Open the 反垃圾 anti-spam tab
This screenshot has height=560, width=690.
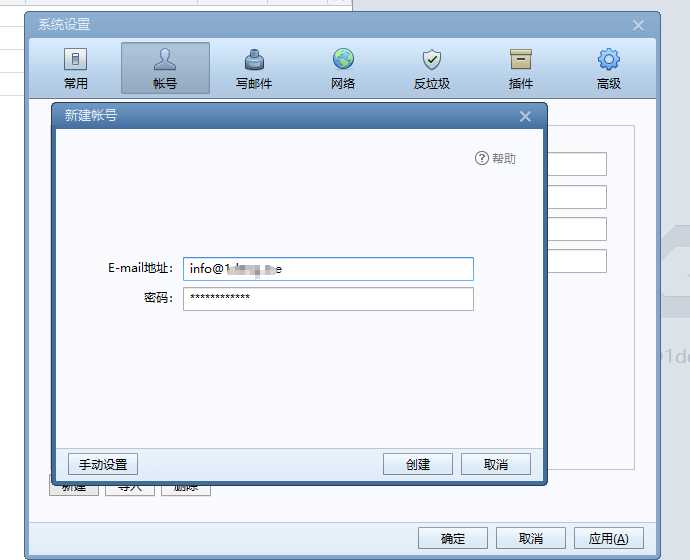432,69
